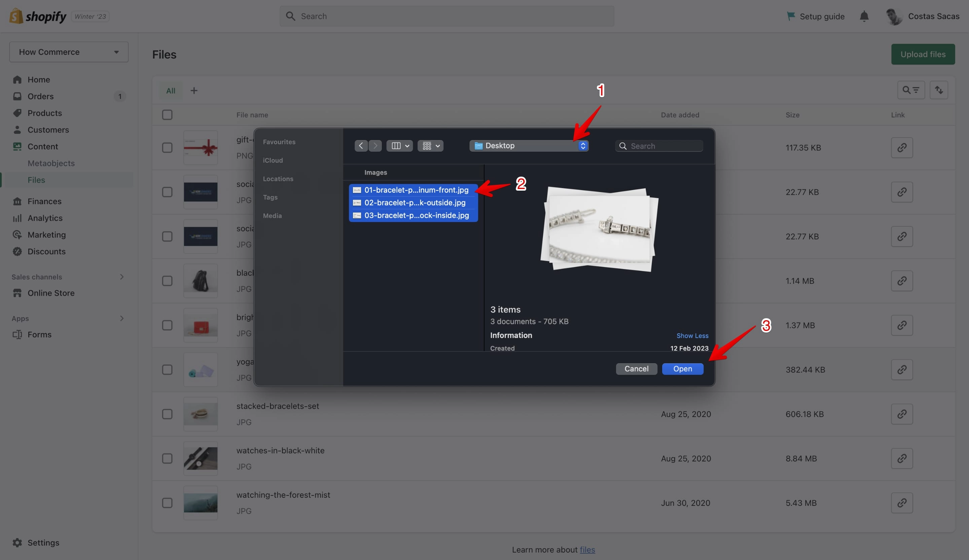Select 03-bracelet lock-inside jpg file

pos(414,215)
